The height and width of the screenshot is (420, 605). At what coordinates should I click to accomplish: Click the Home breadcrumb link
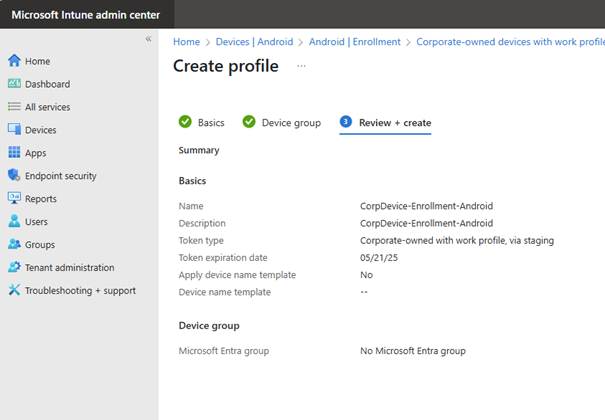[186, 42]
